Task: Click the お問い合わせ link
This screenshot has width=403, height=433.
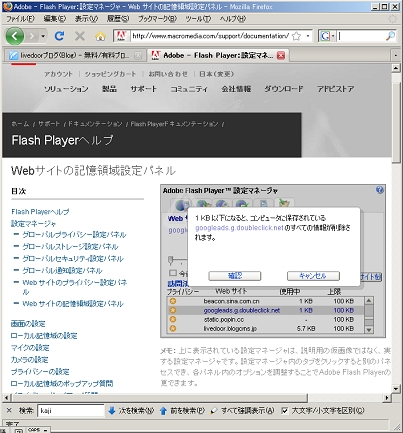Action: coord(168,74)
